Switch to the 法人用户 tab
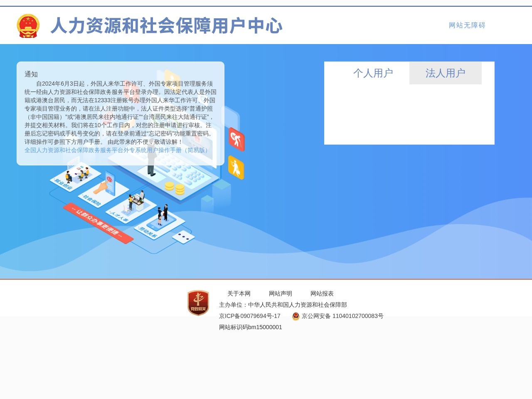The width and height of the screenshot is (532, 399). pos(446,73)
